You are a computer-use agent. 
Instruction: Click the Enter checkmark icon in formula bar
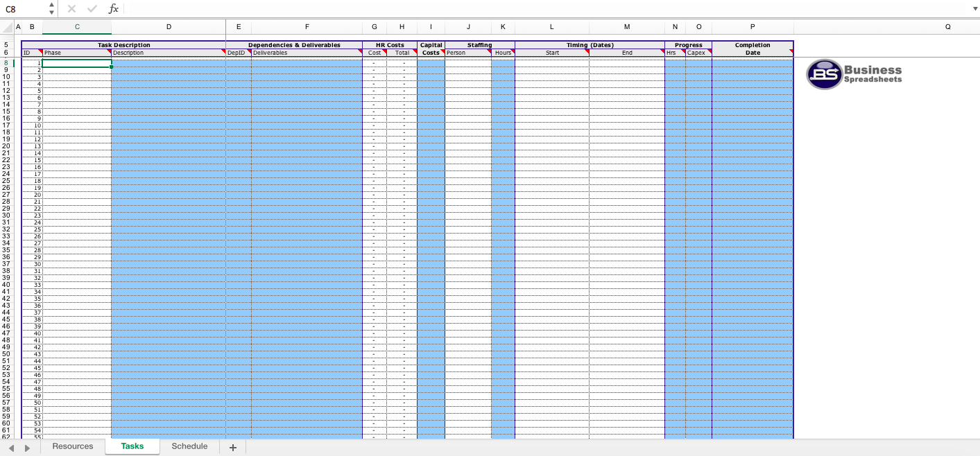(x=92, y=9)
